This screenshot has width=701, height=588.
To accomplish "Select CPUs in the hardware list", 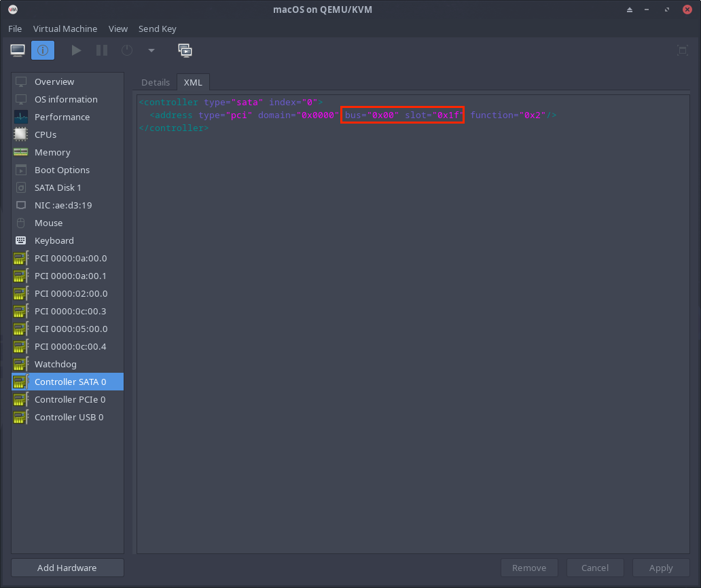I will pyautogui.click(x=46, y=134).
